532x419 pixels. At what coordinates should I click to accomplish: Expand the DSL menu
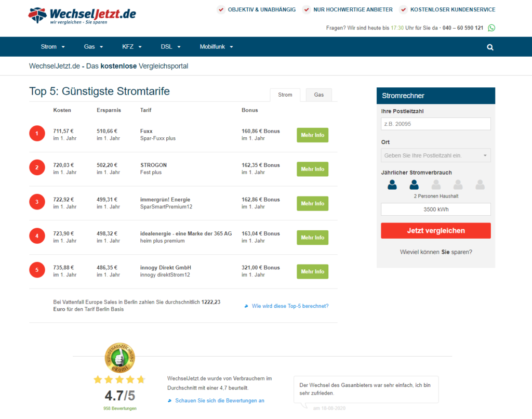click(170, 47)
